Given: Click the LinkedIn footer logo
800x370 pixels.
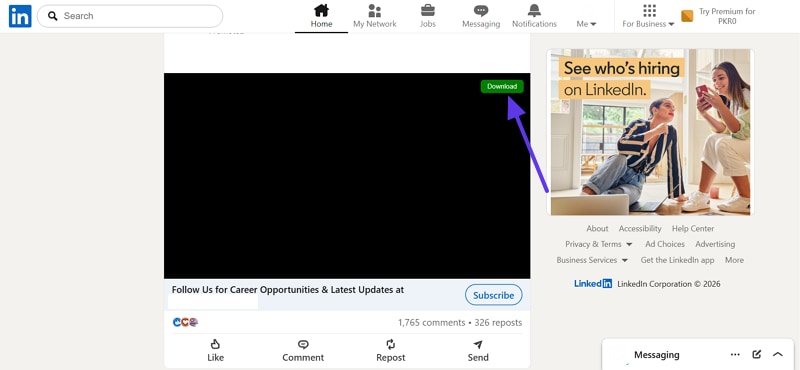Looking at the screenshot, I should point(593,284).
